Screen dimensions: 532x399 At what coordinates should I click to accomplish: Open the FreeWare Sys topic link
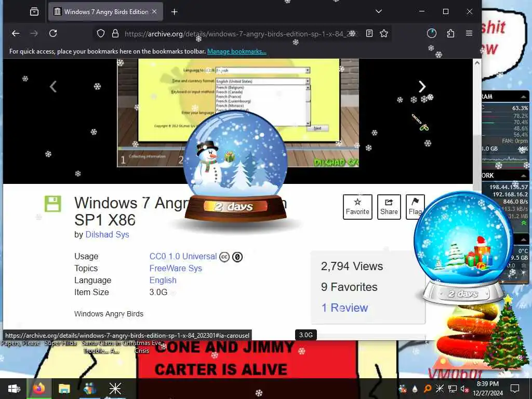point(176,269)
